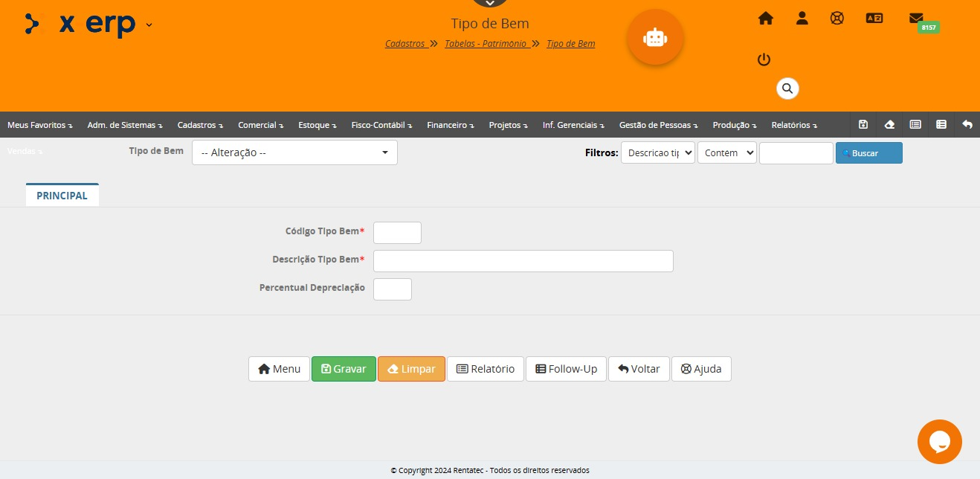Click the home icon in header
This screenshot has width=980, height=479.
765,19
